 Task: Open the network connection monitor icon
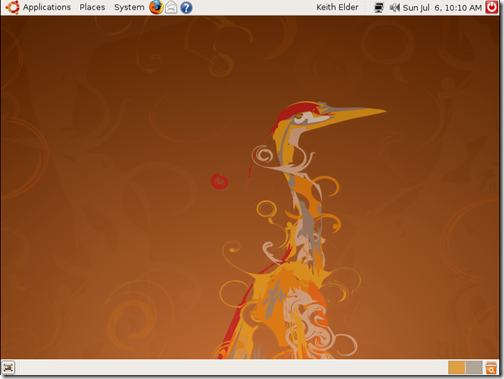click(x=379, y=7)
